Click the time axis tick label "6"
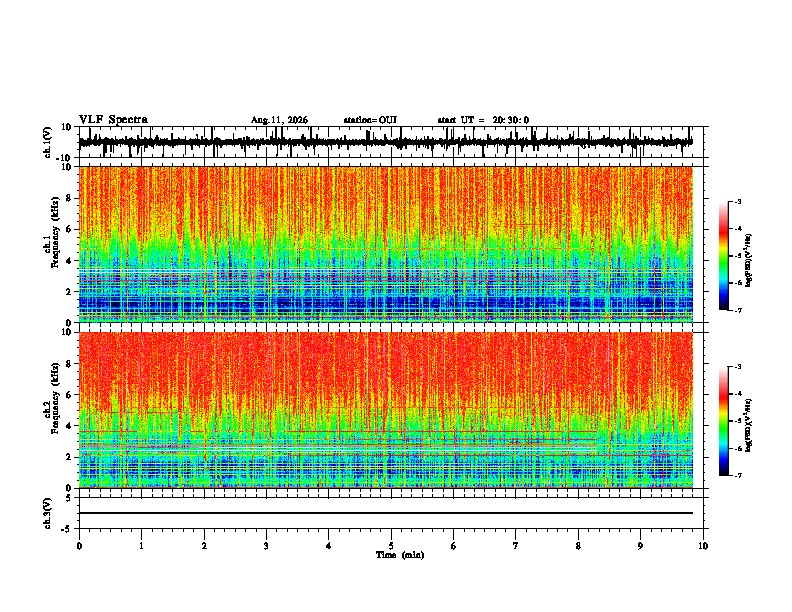Screen dimensions: 792x612 point(454,546)
